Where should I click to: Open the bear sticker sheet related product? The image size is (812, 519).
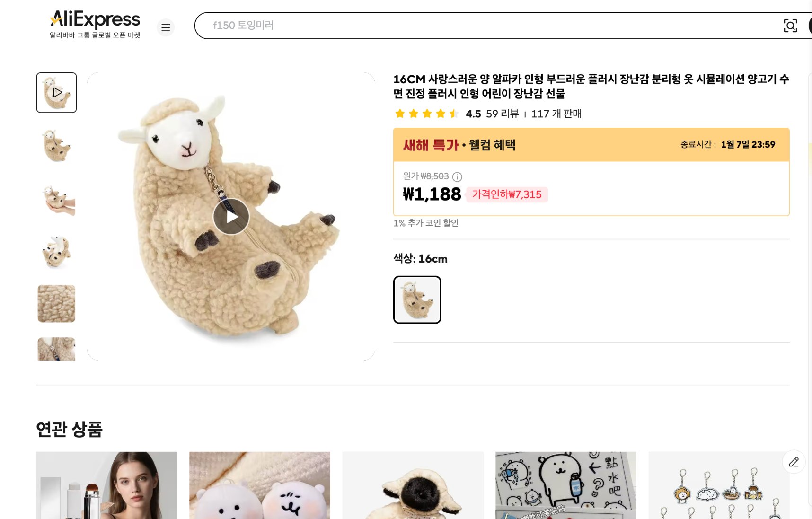[565, 485]
